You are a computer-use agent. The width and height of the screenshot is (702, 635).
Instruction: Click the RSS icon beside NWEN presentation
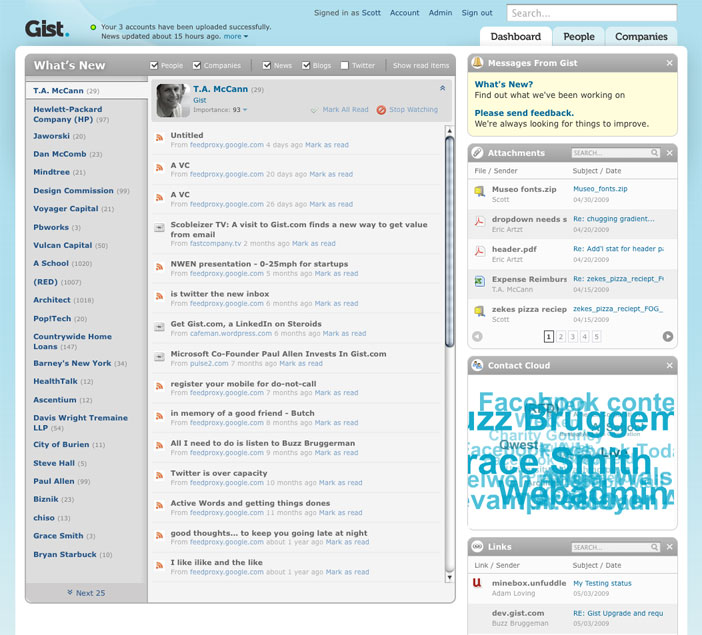point(159,267)
